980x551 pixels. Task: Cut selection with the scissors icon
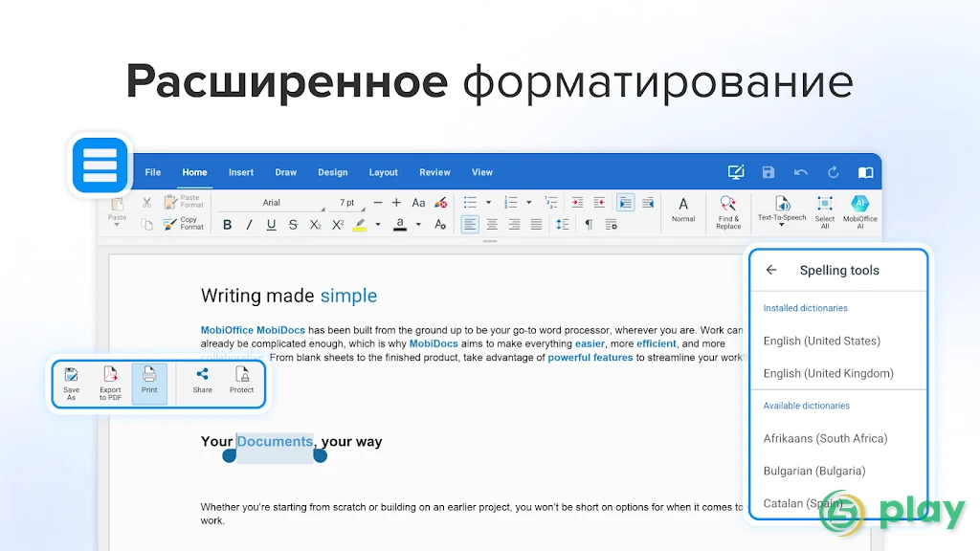[146, 203]
